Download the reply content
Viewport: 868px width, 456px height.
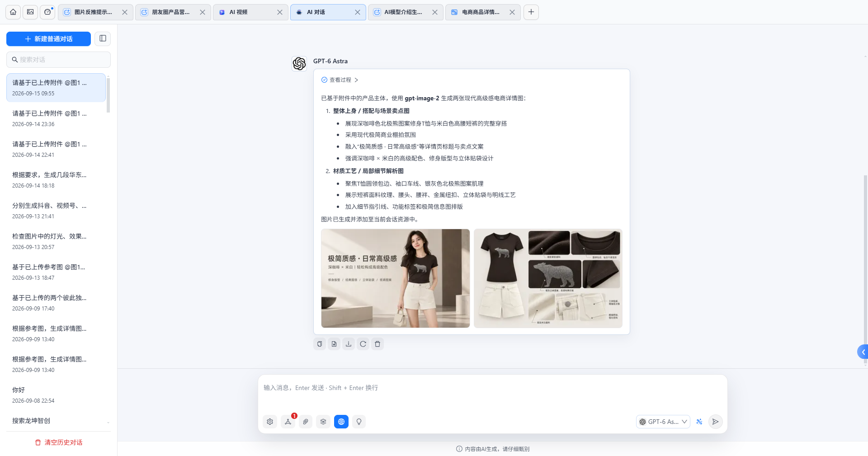349,344
